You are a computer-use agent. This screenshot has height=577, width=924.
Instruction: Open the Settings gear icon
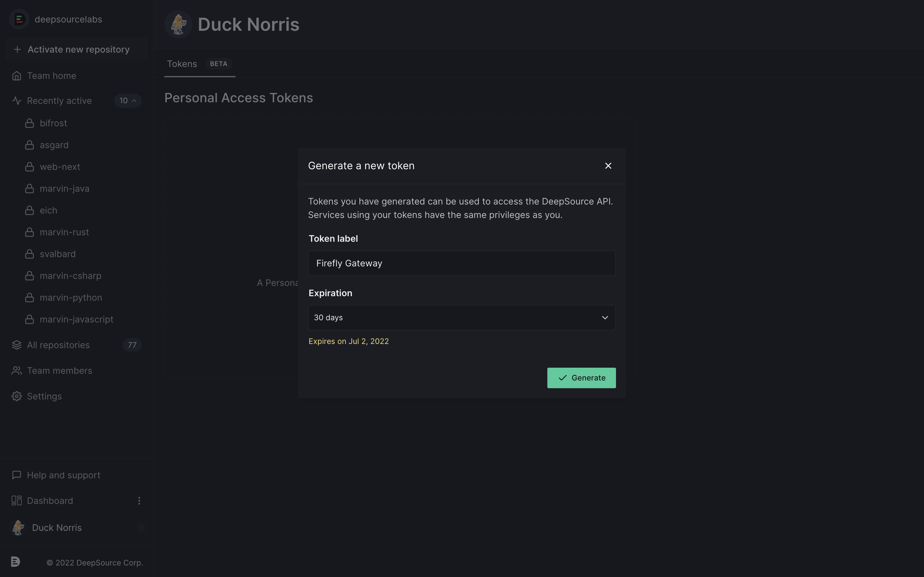[17, 396]
